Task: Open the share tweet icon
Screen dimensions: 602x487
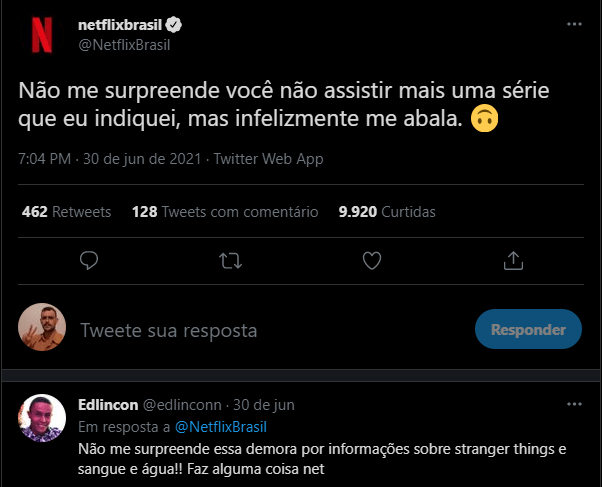Action: click(x=513, y=261)
